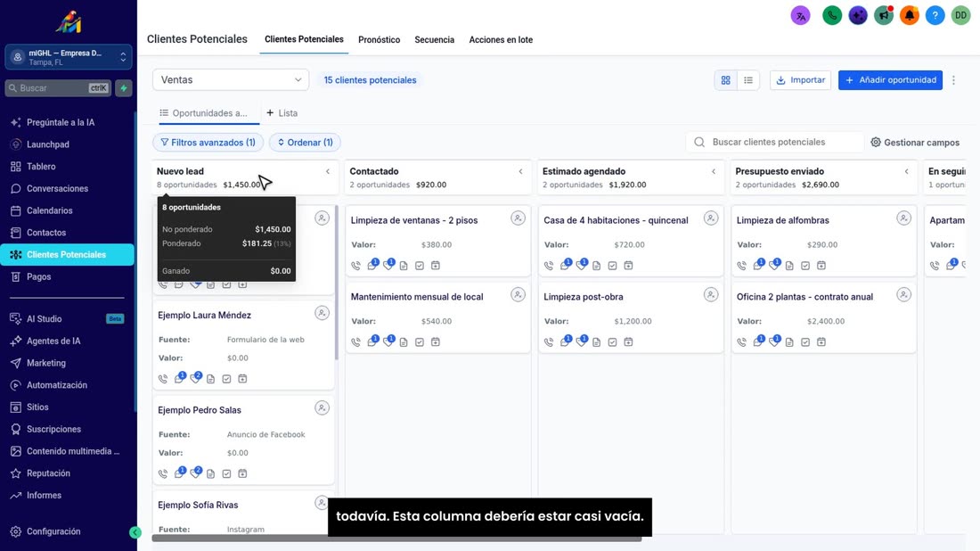Open the DD user avatar menu
This screenshot has height=551, width=980.
click(x=960, y=16)
